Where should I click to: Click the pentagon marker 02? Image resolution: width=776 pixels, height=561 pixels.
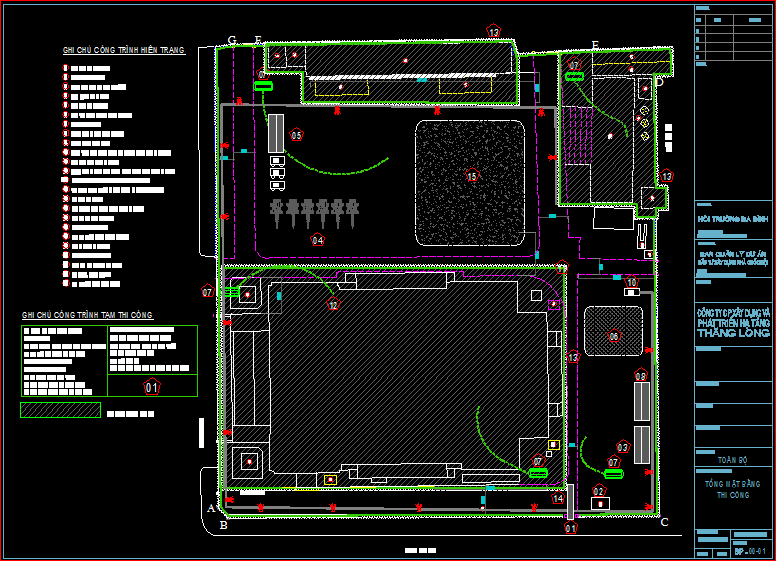599,491
